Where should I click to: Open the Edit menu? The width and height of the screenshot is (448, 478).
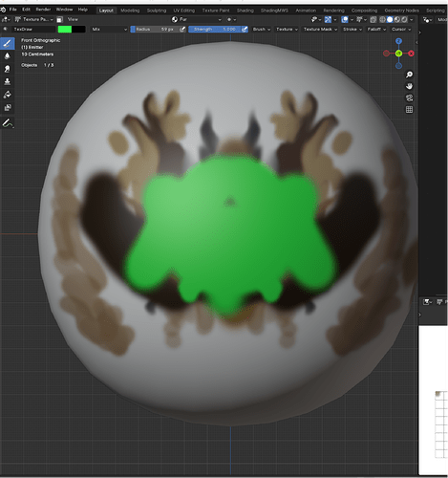[x=26, y=10]
